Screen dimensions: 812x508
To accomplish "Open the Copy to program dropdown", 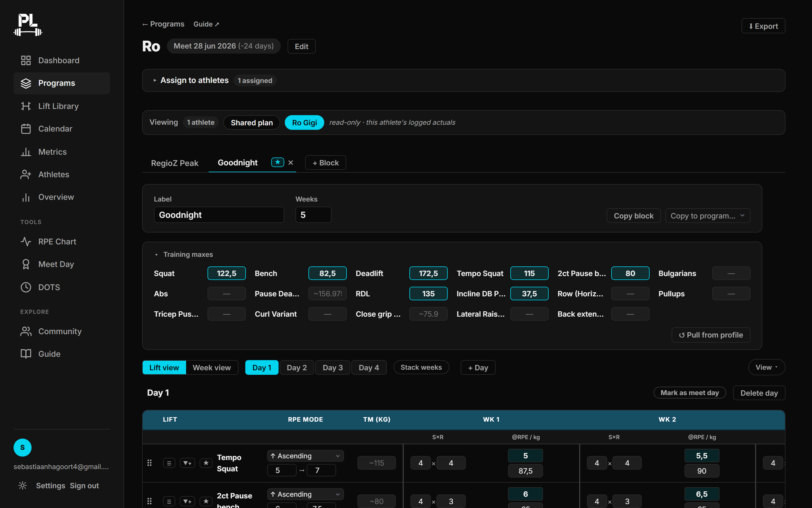I will [708, 216].
